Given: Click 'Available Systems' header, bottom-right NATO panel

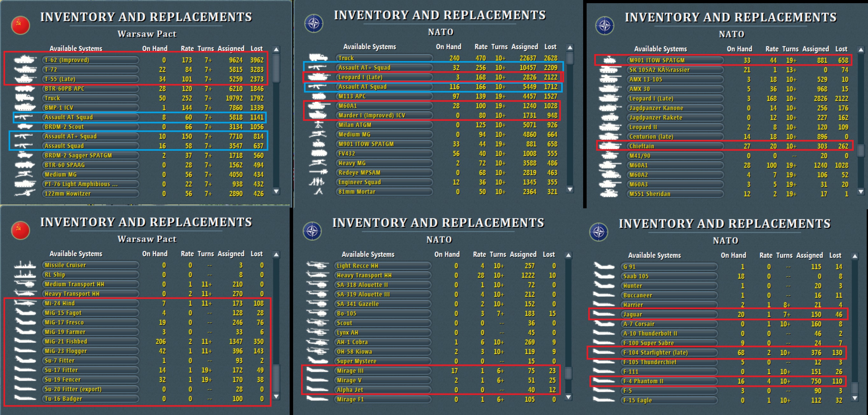Looking at the screenshot, I should click(x=654, y=255).
